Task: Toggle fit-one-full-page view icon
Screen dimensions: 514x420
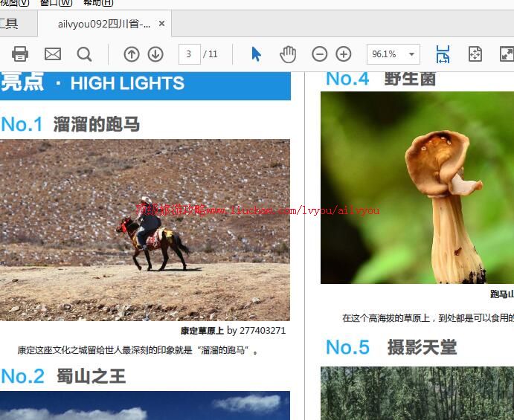Action: (475, 54)
